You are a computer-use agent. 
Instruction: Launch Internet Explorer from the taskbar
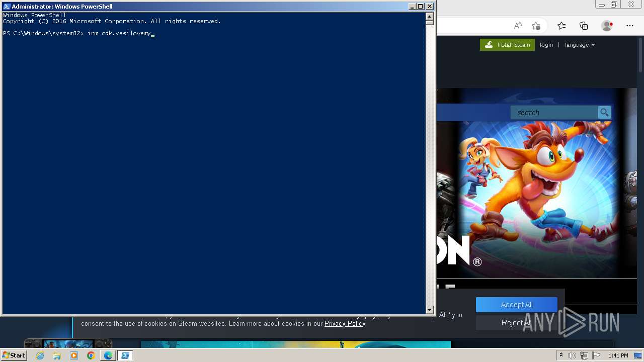point(40,355)
